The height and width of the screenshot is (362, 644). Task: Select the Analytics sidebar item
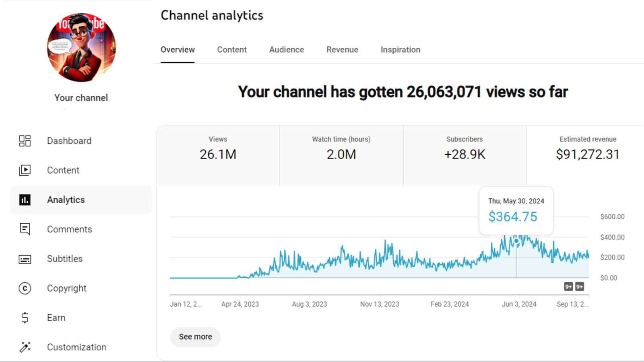[x=81, y=200]
